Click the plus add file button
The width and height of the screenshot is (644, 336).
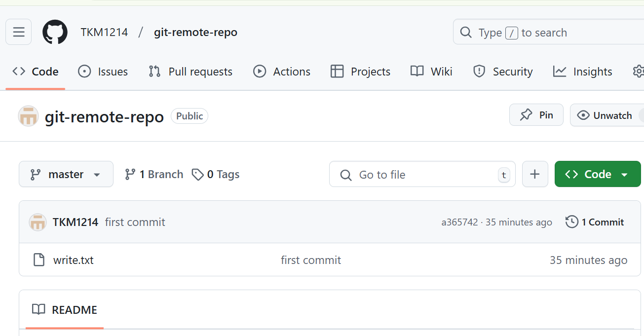(535, 174)
